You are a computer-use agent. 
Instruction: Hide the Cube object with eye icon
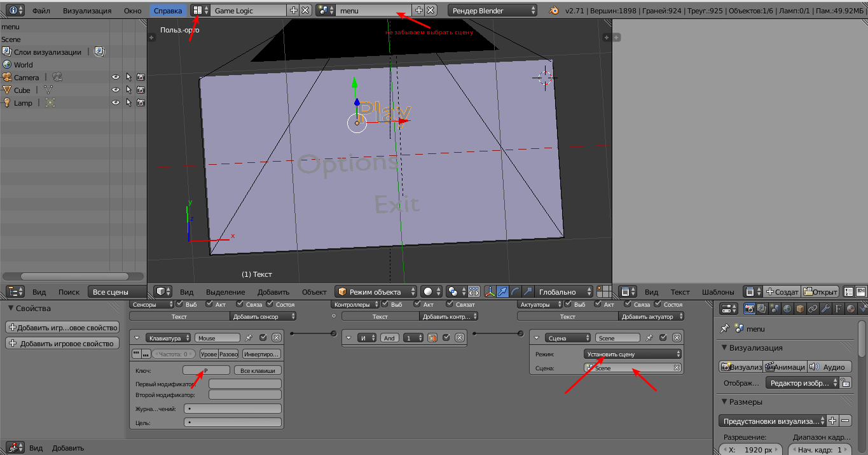116,90
